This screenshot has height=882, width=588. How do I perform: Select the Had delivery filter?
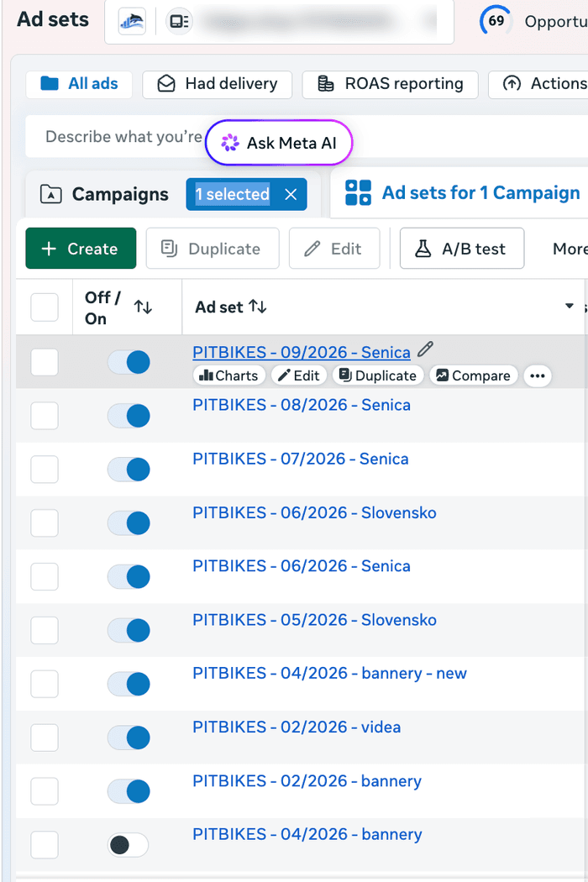218,84
